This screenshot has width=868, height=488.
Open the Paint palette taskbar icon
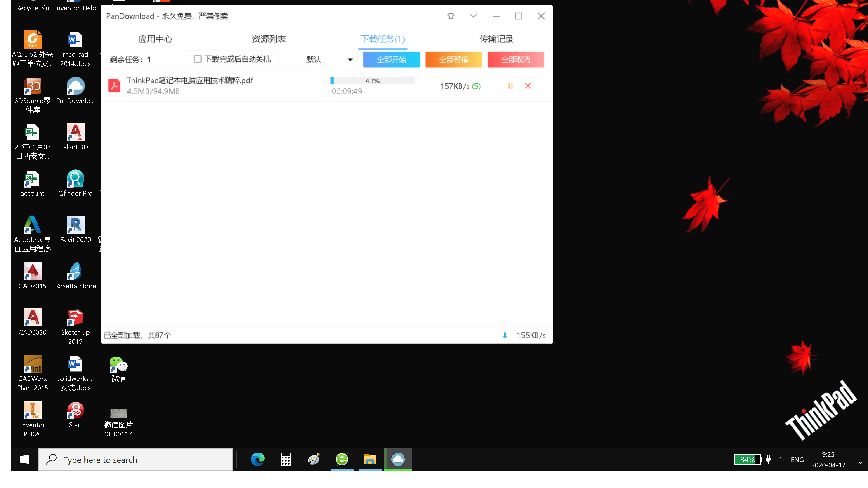pyautogui.click(x=314, y=459)
